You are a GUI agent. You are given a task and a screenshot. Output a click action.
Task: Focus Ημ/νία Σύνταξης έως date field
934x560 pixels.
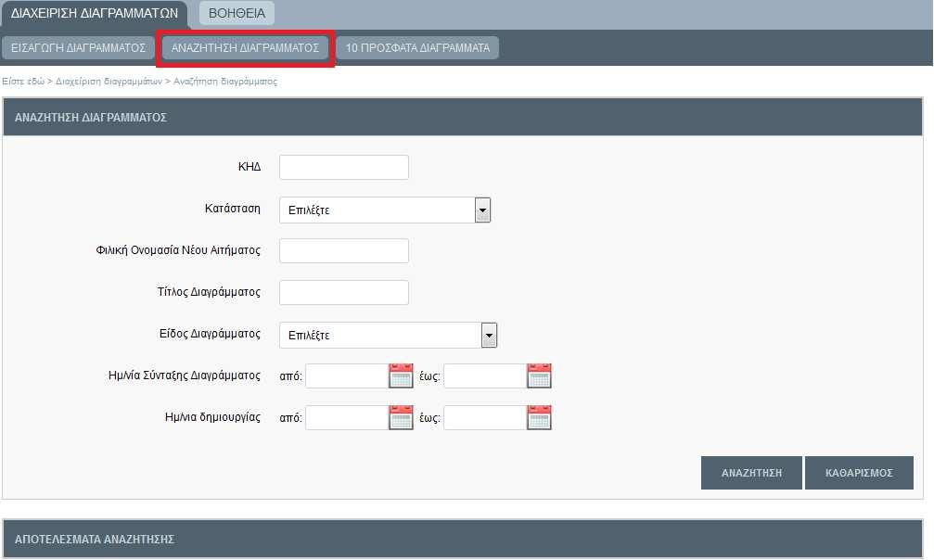pyautogui.click(x=485, y=375)
